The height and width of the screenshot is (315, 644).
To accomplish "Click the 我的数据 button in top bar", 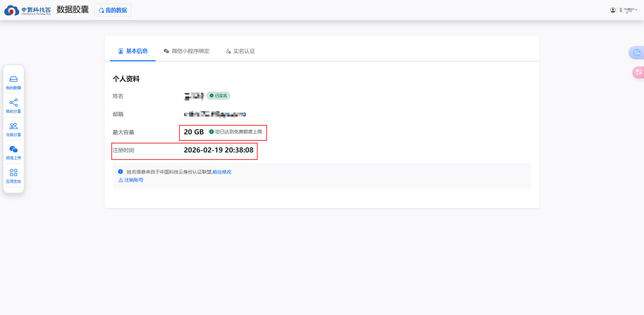I will (x=113, y=10).
